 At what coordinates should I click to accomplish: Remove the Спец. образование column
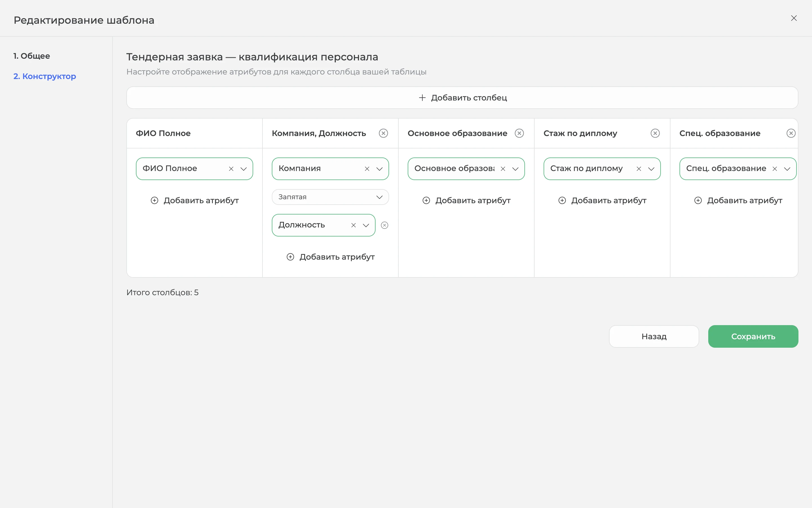click(x=791, y=133)
